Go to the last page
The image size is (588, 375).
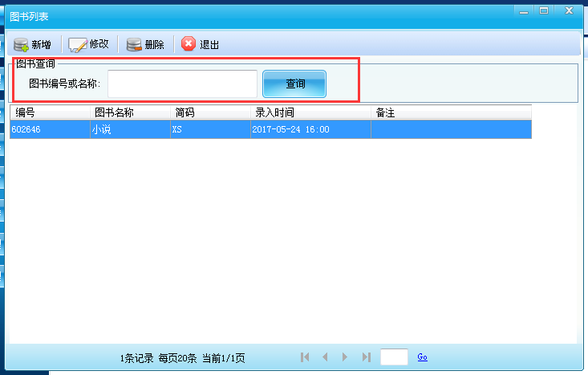pyautogui.click(x=367, y=357)
